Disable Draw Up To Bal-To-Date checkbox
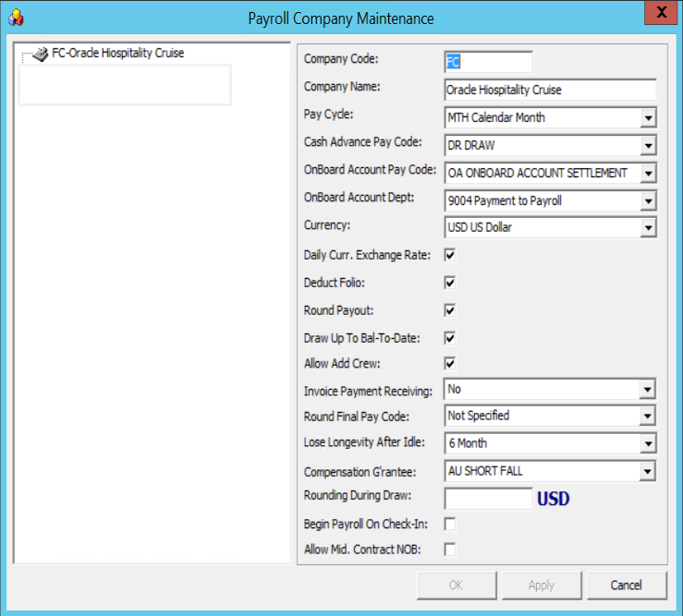 tap(450, 338)
